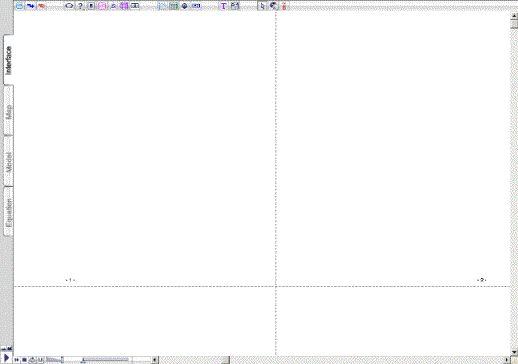
Task: Start the simulation with the play arrow
Action: pyautogui.click(x=6, y=357)
